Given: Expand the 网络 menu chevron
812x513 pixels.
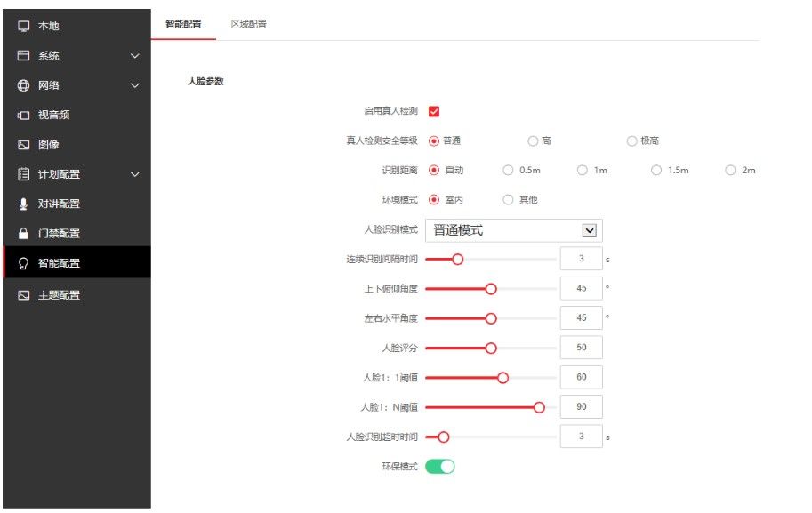Looking at the screenshot, I should [134, 85].
